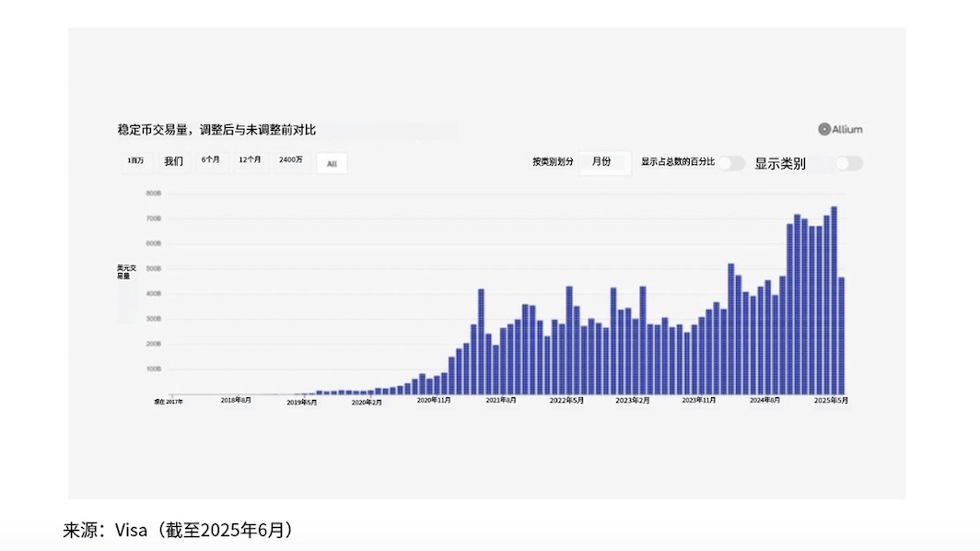Viewport: 980px width, 551px height.
Task: Click the rightmost bar of the chart
Action: [x=841, y=335]
